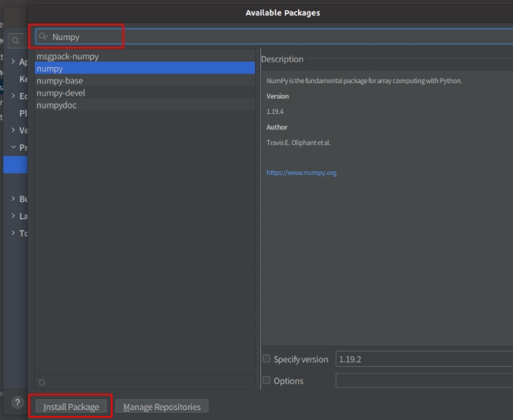This screenshot has width=513, height=420.
Task: Click the version field showing 1.19.2
Action: click(424, 359)
